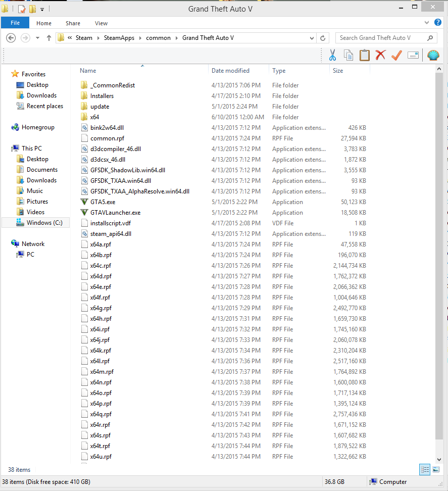The image size is (448, 491).
Task: Select the steam_api64.dll file
Action: coord(111,233)
